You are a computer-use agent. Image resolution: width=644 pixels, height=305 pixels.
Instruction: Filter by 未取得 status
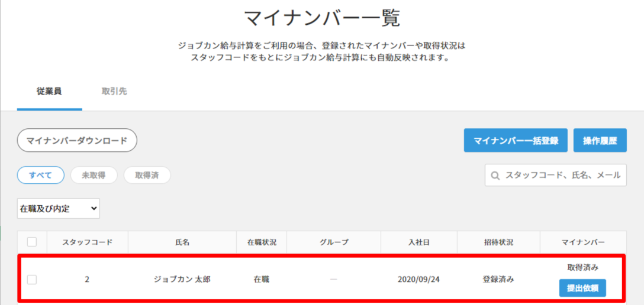pyautogui.click(x=94, y=175)
